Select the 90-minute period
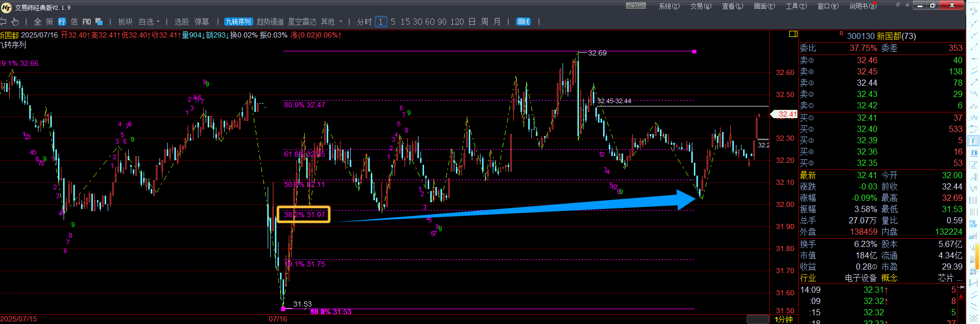The image size is (980, 324). 442,22
